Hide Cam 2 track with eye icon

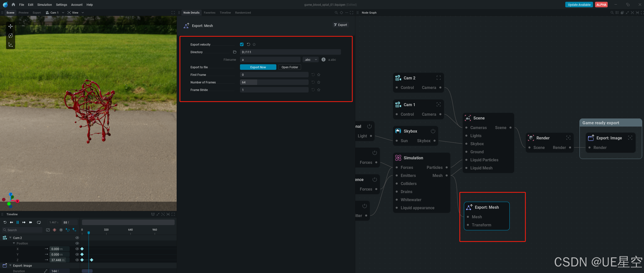(77, 238)
